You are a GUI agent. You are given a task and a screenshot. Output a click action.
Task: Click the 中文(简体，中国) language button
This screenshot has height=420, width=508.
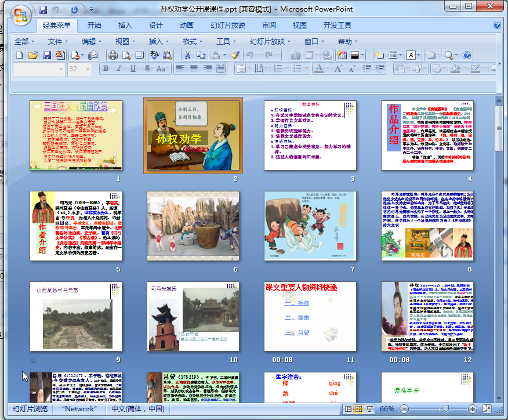pyautogui.click(x=137, y=409)
